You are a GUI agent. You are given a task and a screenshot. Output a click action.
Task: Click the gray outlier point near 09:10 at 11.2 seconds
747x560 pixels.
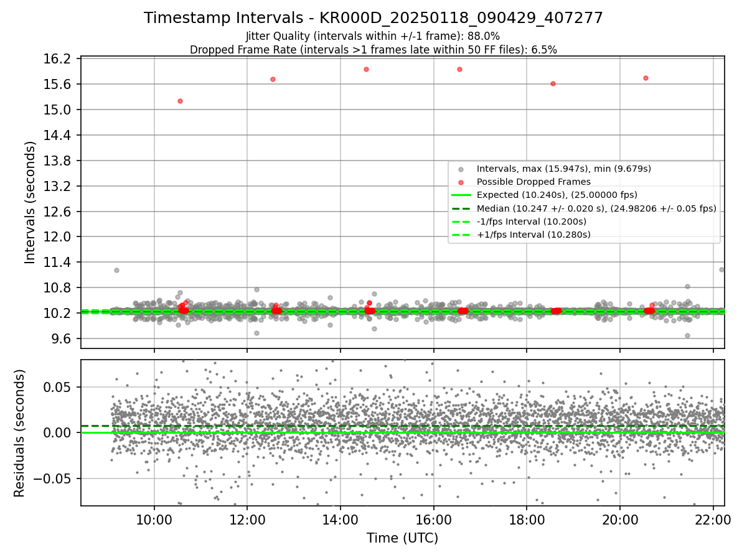(116, 270)
